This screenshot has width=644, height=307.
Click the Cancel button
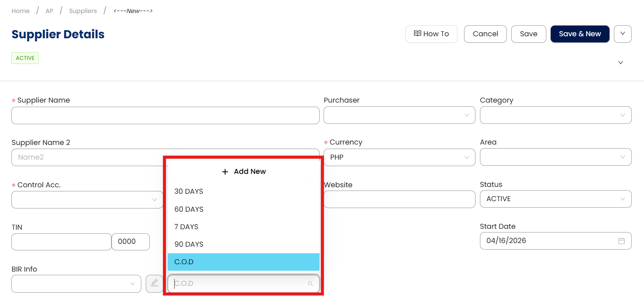tap(485, 34)
